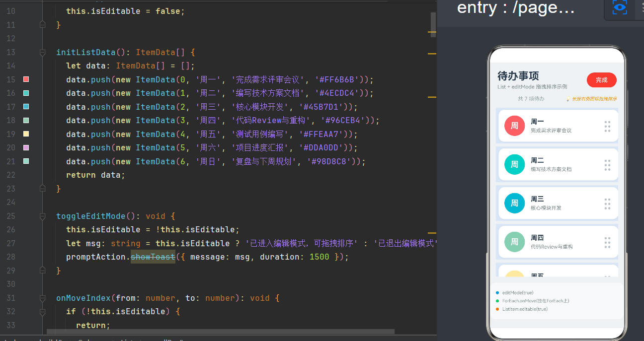Click 'return data' statement on line 22
The height and width of the screenshot is (341, 644).
pyautogui.click(x=96, y=175)
